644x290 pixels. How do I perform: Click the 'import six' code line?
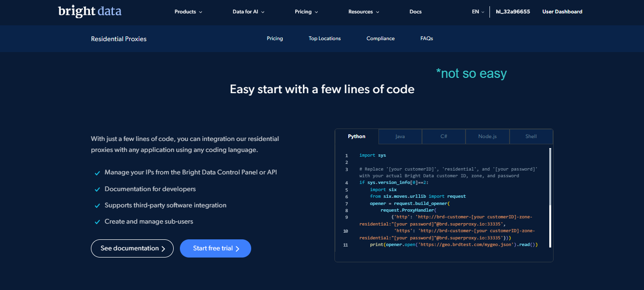383,190
